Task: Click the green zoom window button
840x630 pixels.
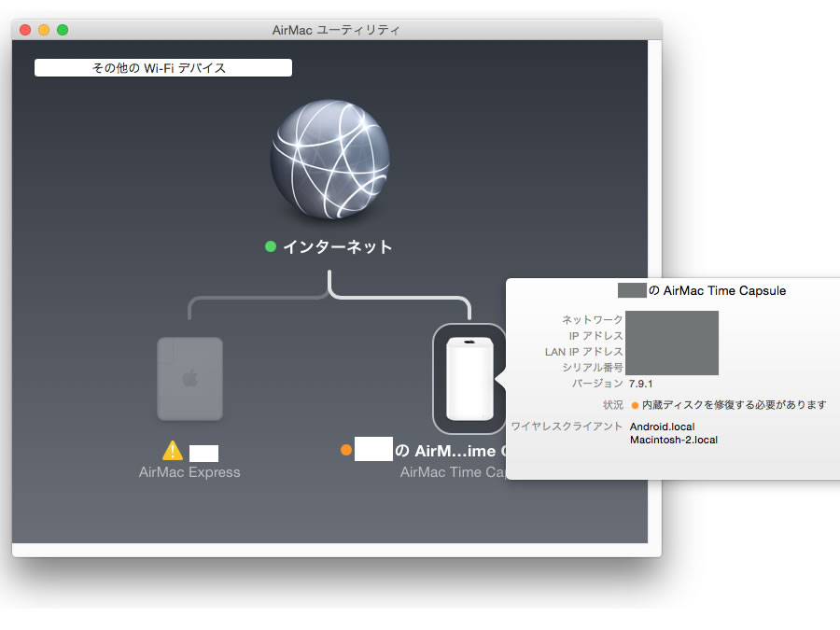Action: click(63, 30)
